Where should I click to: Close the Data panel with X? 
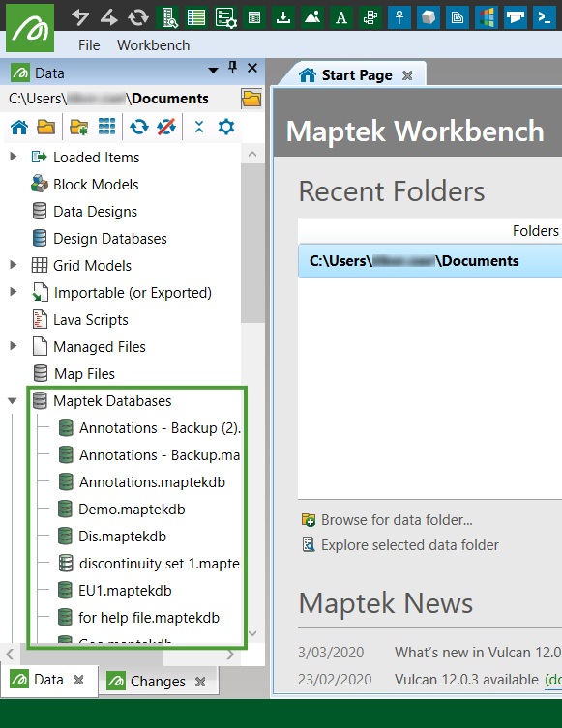pyautogui.click(x=252, y=69)
